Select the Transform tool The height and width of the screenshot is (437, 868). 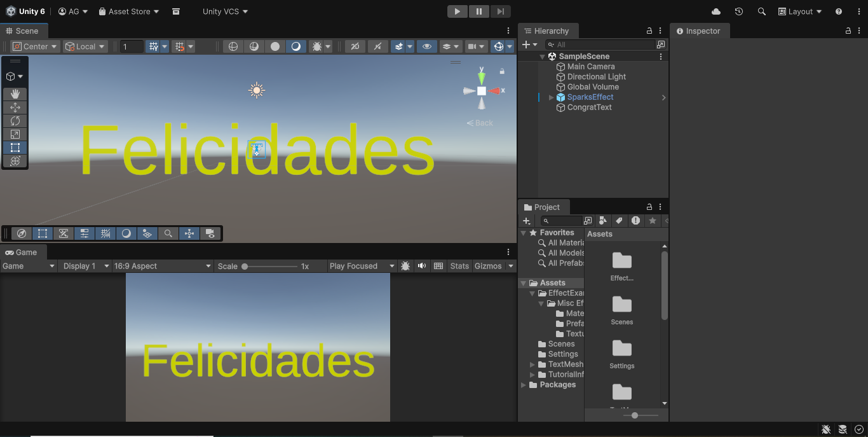tap(15, 161)
